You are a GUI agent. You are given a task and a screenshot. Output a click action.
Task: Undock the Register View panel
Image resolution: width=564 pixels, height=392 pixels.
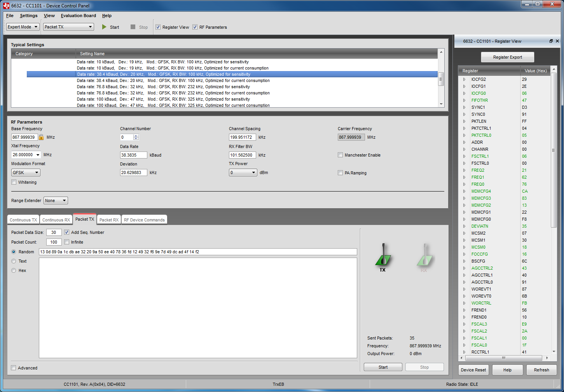tap(551, 41)
